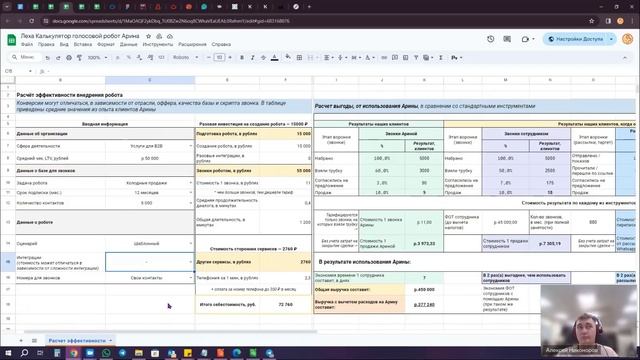Increase decimal places
Viewport: 640px width, 360px height.
[x=150, y=58]
